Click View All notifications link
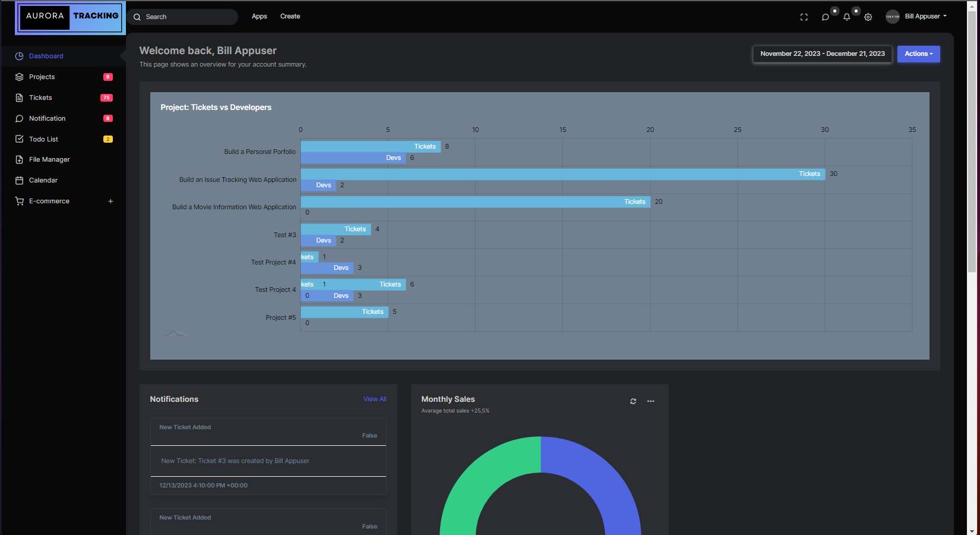Image resolution: width=980 pixels, height=535 pixels. [x=375, y=399]
